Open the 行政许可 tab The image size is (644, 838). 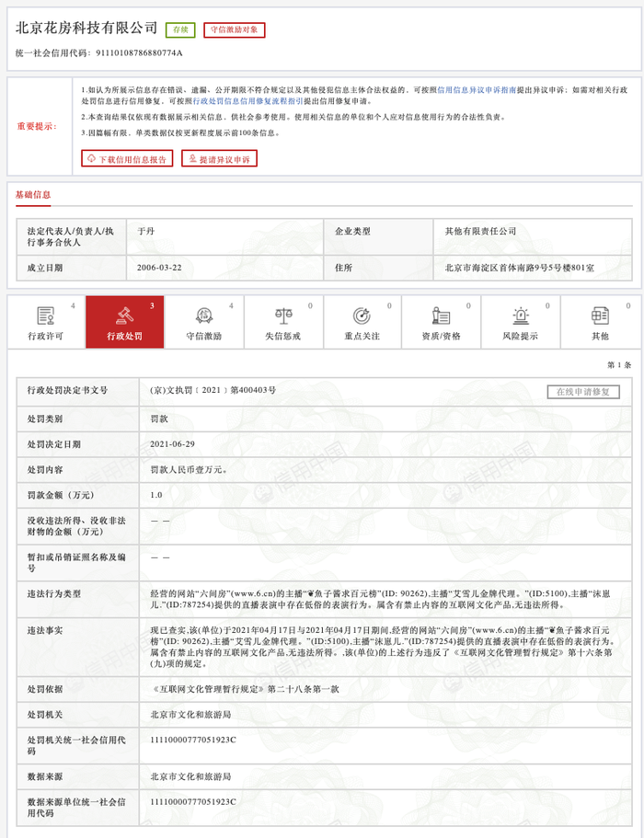tap(46, 322)
